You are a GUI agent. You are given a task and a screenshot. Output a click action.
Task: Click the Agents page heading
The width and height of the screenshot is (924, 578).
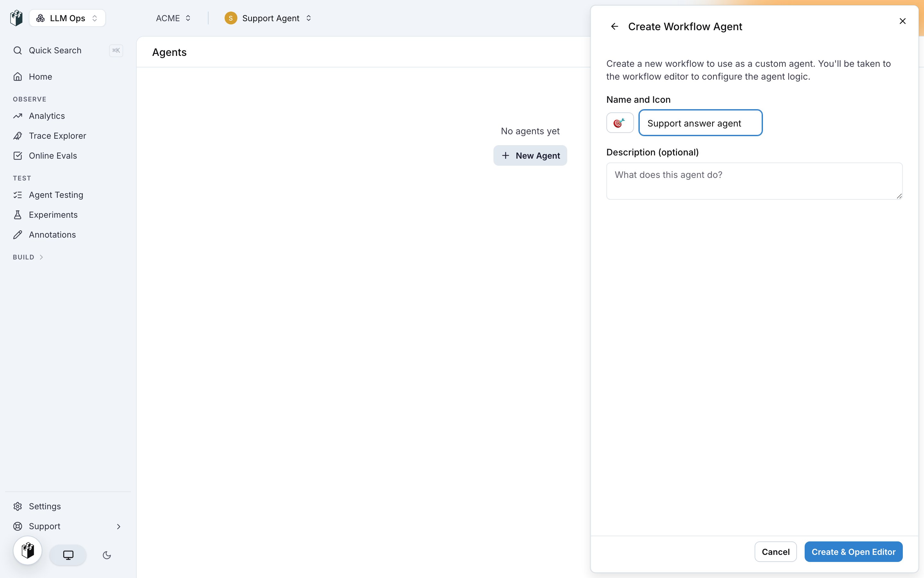tap(169, 52)
